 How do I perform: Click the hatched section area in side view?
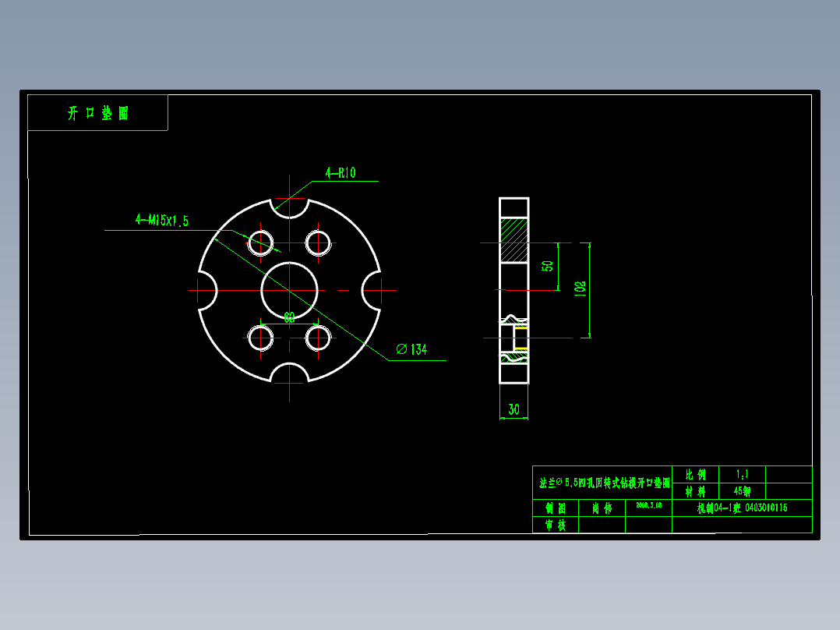point(513,238)
